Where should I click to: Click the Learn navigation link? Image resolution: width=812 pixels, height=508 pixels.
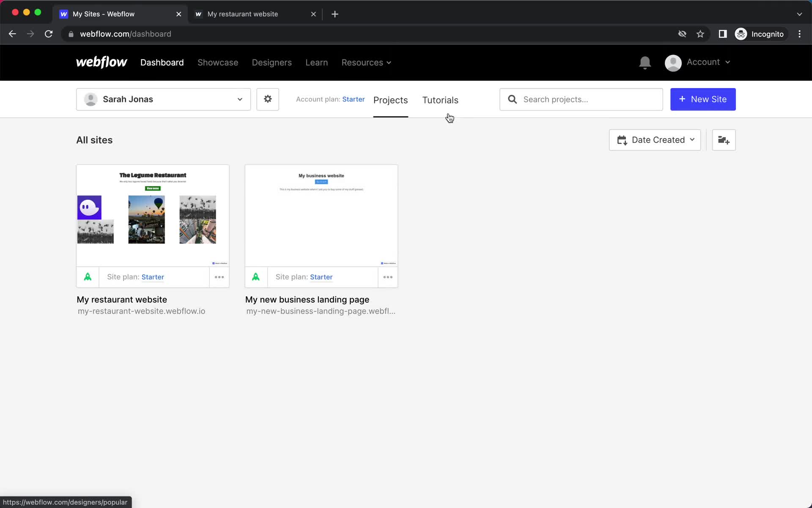pyautogui.click(x=316, y=63)
